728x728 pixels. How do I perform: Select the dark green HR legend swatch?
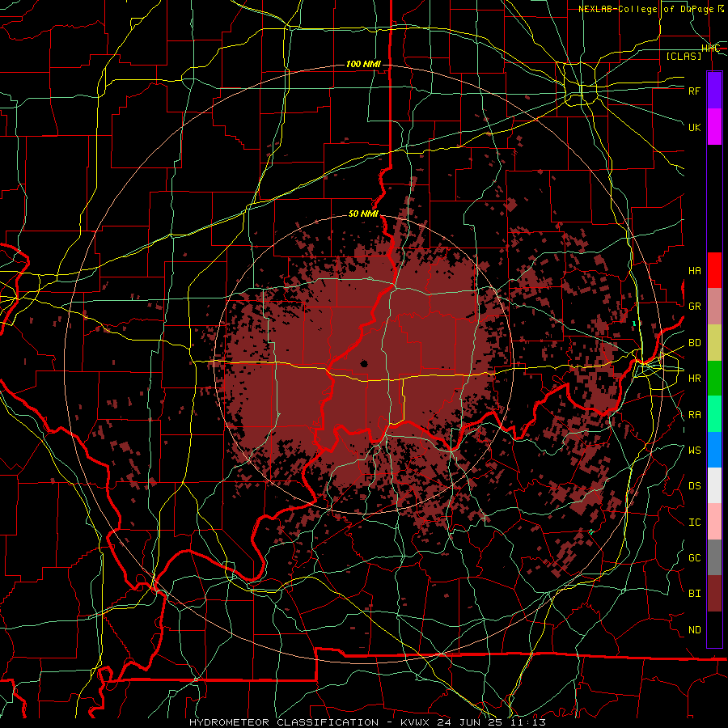714,379
